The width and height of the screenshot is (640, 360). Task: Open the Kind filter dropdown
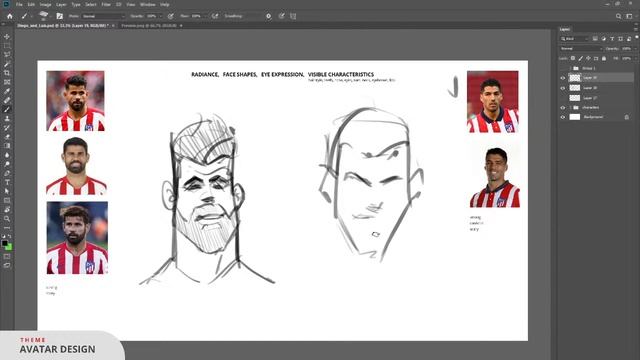pos(574,39)
